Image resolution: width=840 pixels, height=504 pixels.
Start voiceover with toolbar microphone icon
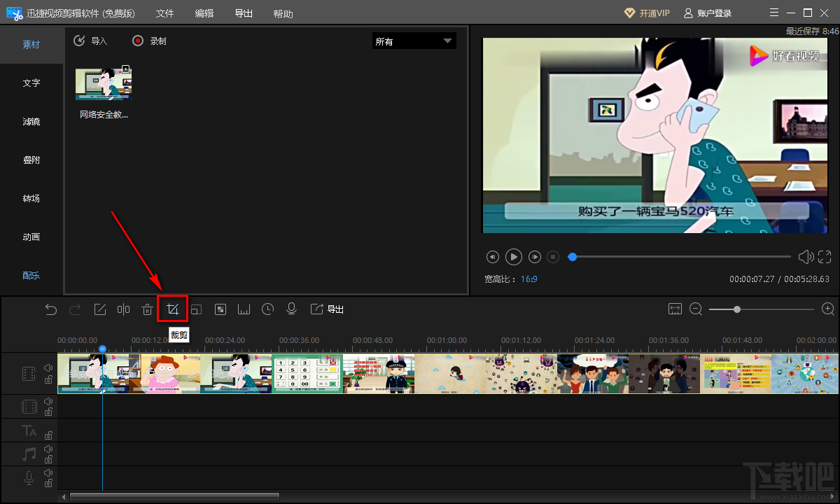(292, 309)
